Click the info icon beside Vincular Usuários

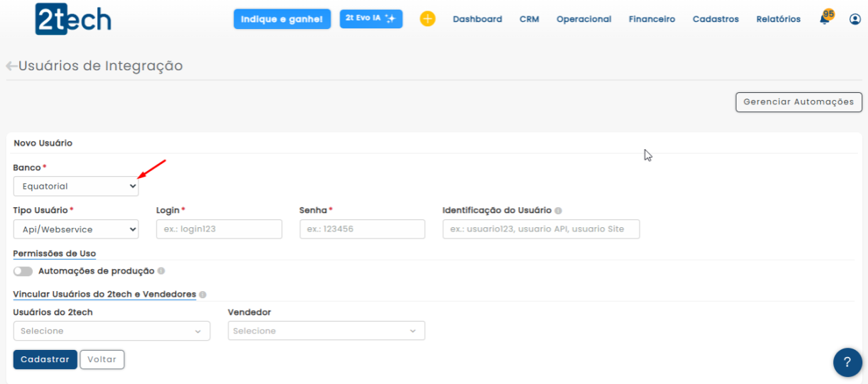click(x=203, y=295)
